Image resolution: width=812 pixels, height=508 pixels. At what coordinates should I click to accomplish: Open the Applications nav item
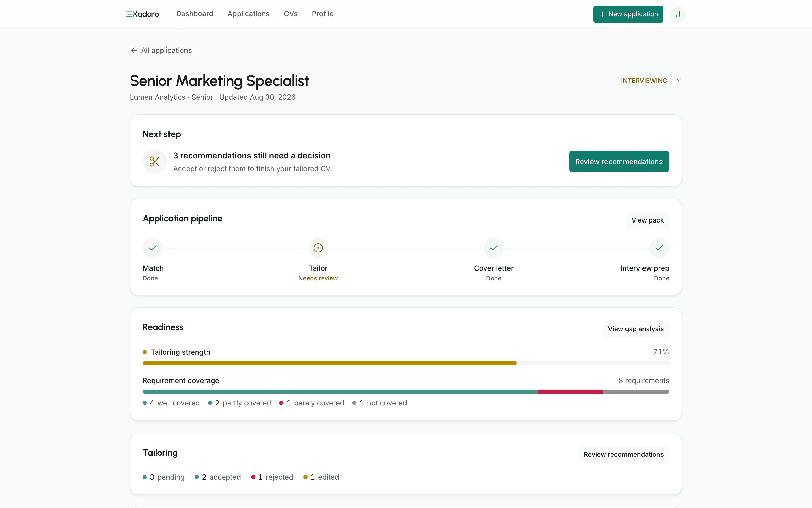pos(248,14)
